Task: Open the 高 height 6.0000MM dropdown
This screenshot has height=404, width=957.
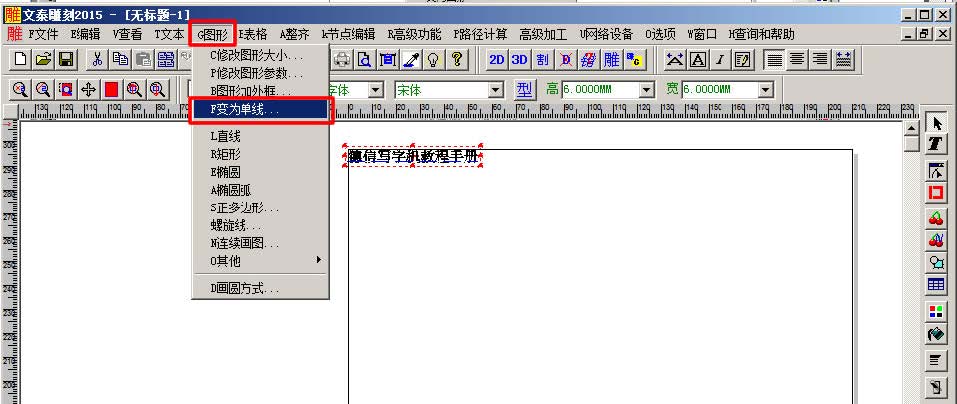Action: coord(647,90)
